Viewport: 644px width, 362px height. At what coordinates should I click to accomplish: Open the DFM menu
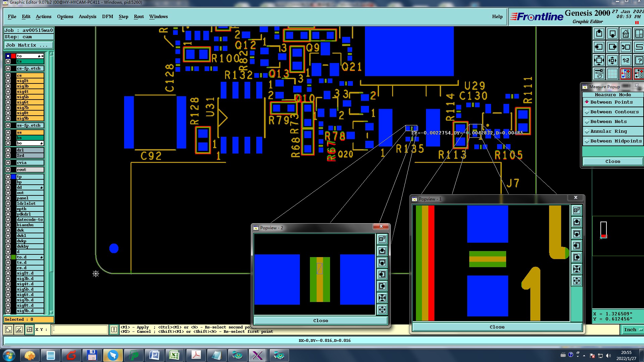107,17
